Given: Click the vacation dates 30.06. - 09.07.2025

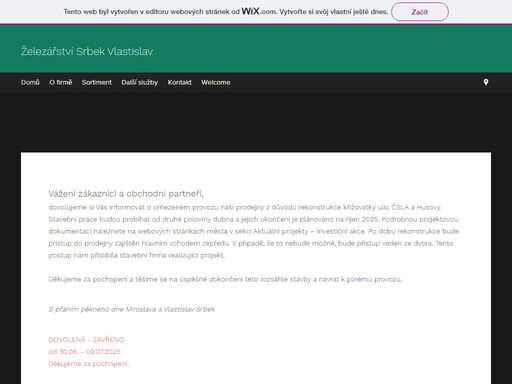Looking at the screenshot, I should pos(84,352).
